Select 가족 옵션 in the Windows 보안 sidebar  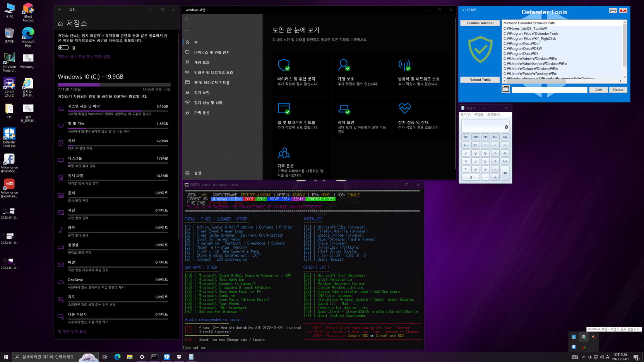tap(222, 113)
